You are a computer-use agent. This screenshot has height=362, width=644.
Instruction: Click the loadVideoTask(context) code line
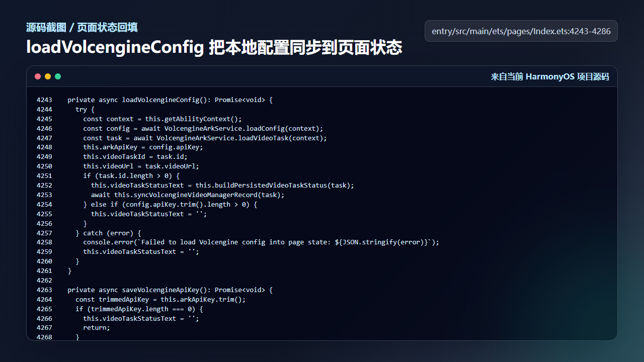205,138
